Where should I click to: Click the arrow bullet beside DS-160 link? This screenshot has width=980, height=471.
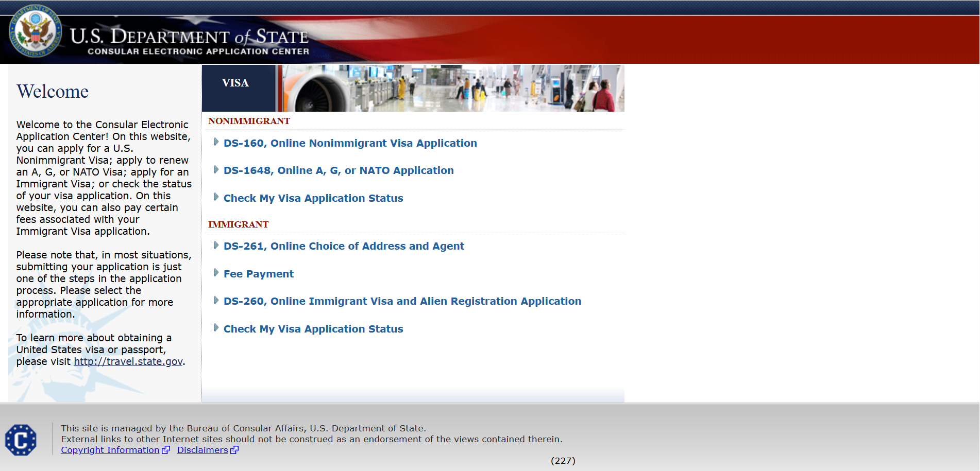click(216, 142)
